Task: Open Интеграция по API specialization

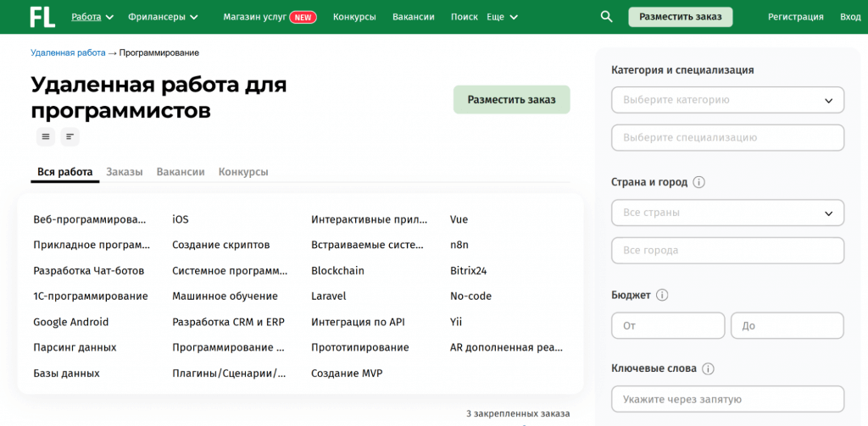Action: [x=359, y=322]
